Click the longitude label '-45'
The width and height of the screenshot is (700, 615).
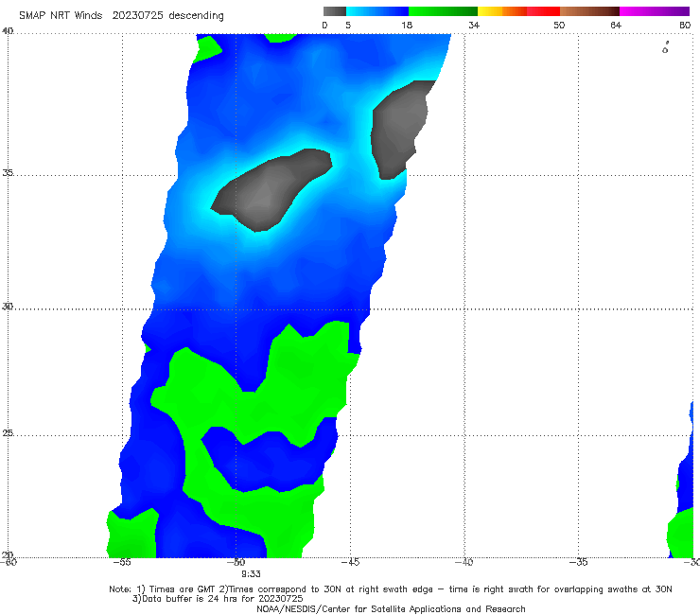pyautogui.click(x=350, y=562)
